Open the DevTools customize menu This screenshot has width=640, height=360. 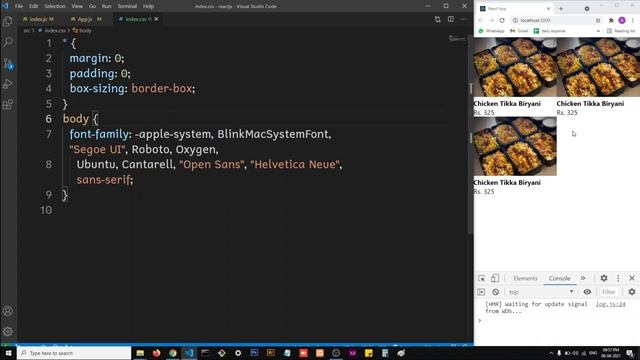618,278
